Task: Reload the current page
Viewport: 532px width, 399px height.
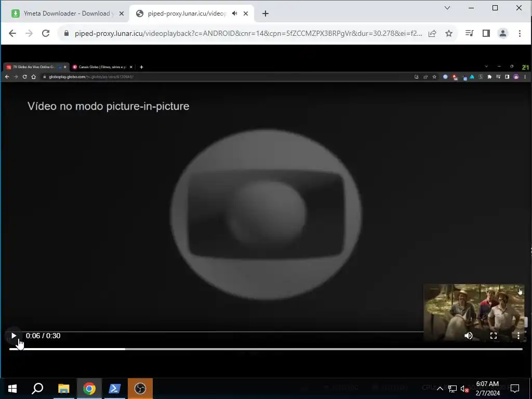Action: pos(46,33)
